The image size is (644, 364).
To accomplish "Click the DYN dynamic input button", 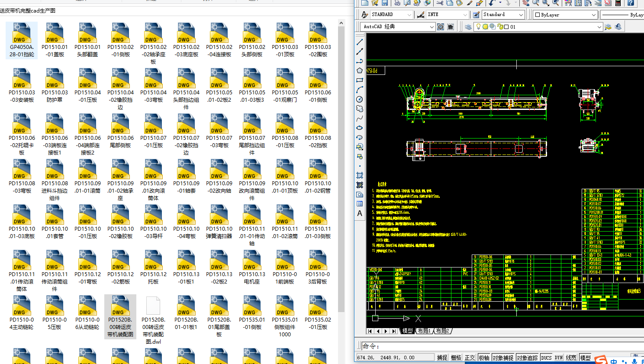I will pyautogui.click(x=559, y=358).
